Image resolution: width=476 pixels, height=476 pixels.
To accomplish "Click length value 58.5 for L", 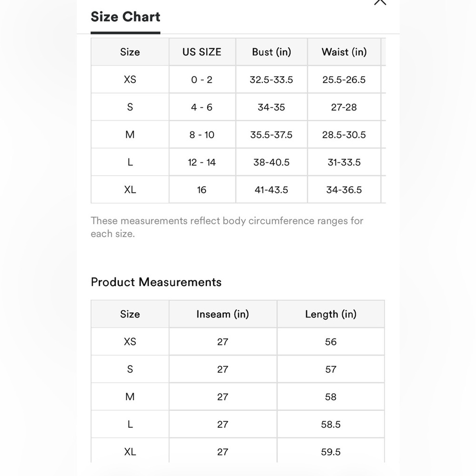I will click(331, 425).
